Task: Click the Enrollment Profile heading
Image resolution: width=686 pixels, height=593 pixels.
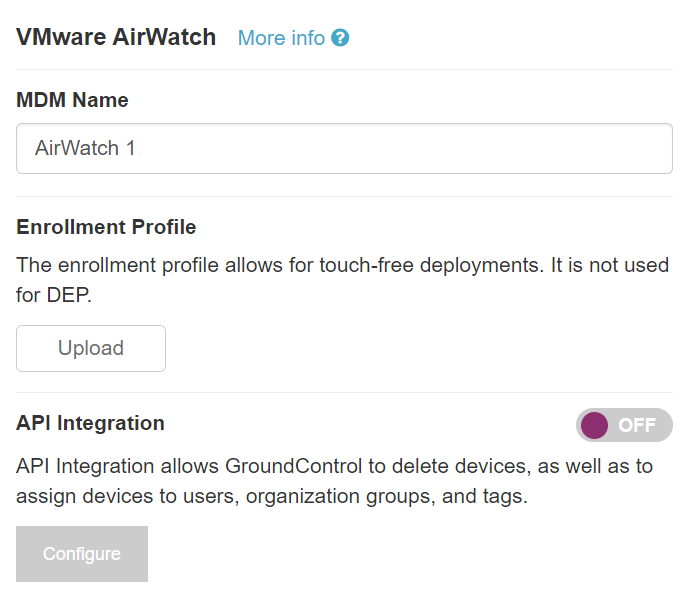Action: [x=106, y=227]
